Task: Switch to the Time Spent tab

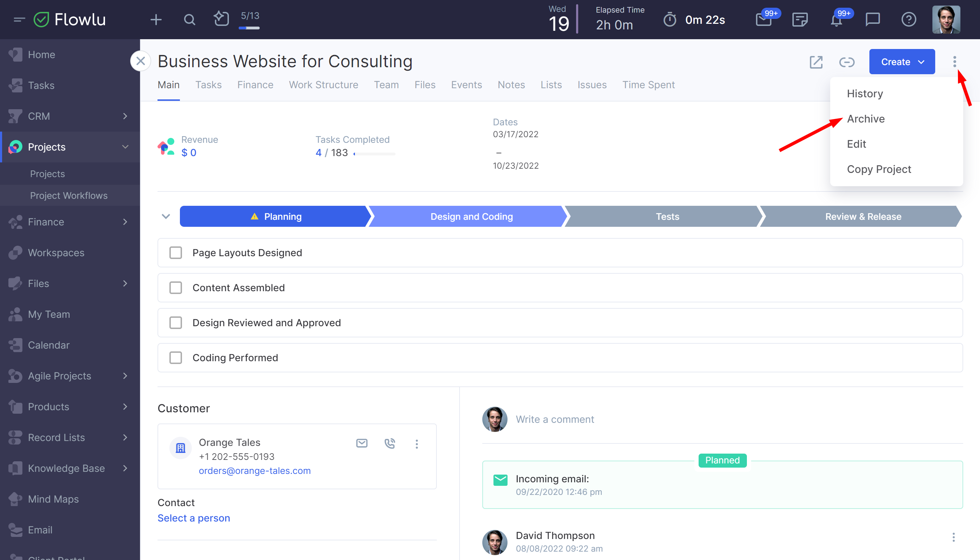Action: click(x=649, y=85)
